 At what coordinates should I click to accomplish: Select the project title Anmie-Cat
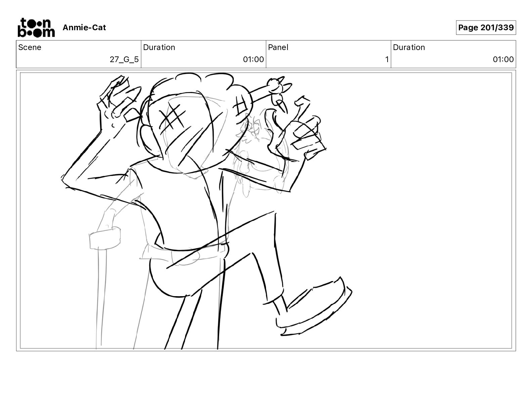pos(84,28)
